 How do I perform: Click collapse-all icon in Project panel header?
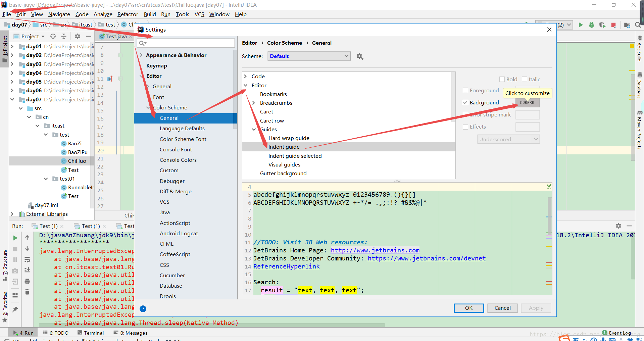coord(64,36)
